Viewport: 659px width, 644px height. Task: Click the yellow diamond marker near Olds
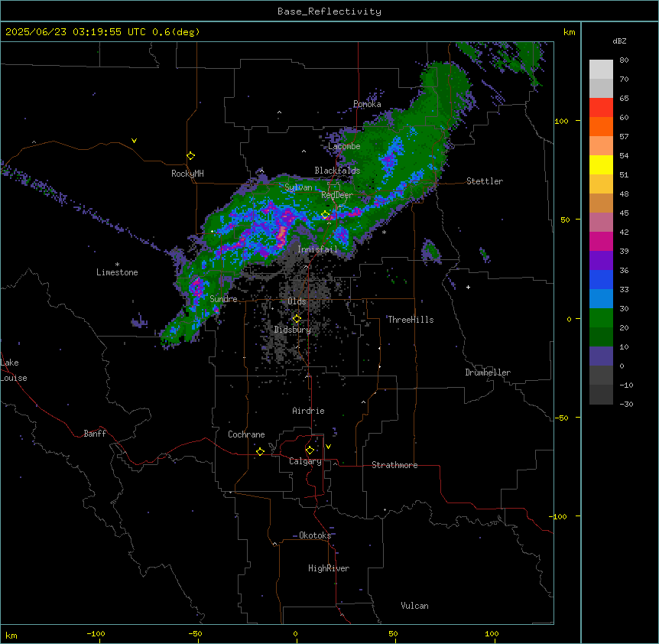(297, 319)
